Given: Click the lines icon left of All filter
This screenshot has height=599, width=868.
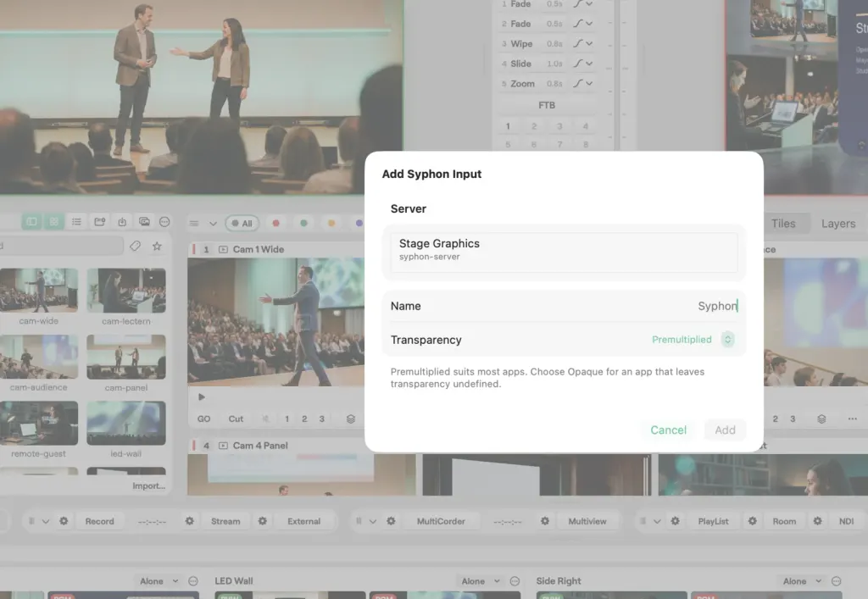Looking at the screenshot, I should tap(194, 224).
